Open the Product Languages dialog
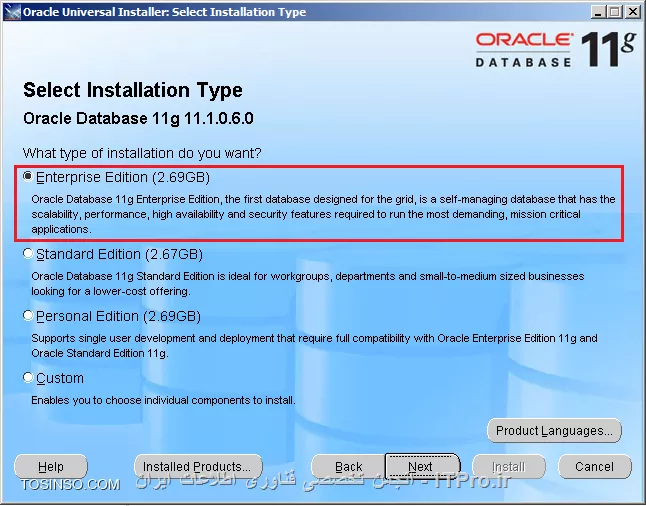The height and width of the screenshot is (506, 646). 554,431
